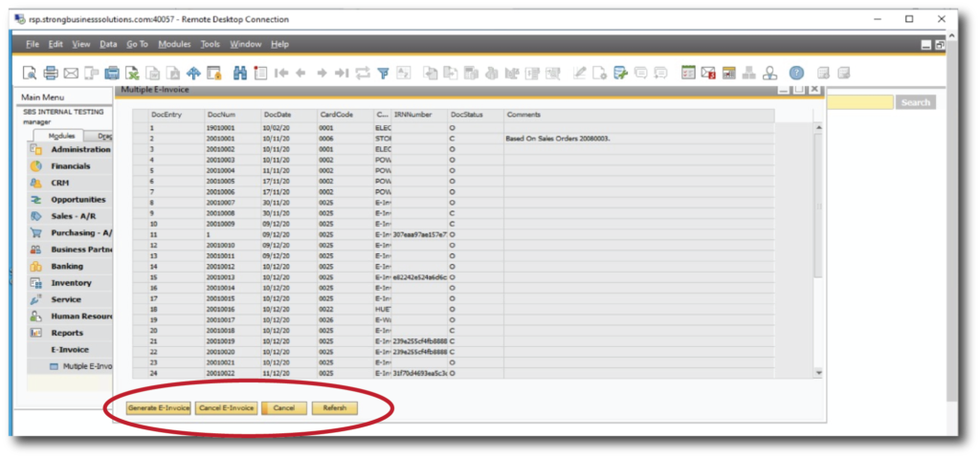Open the Modules menu in menu bar

pyautogui.click(x=174, y=44)
